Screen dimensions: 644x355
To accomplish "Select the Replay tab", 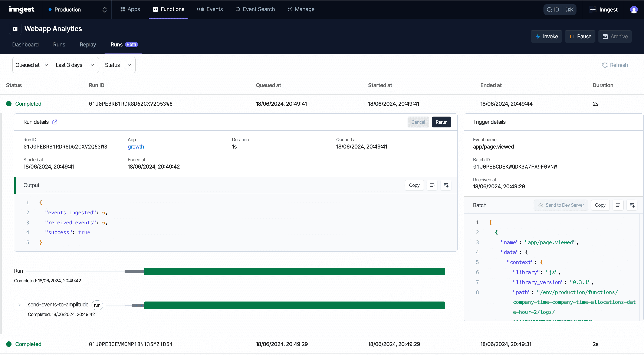I will tap(88, 44).
